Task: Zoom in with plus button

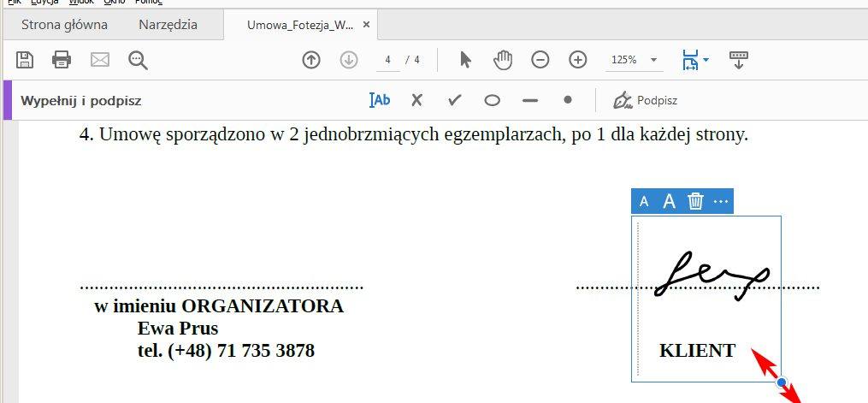Action: point(578,60)
